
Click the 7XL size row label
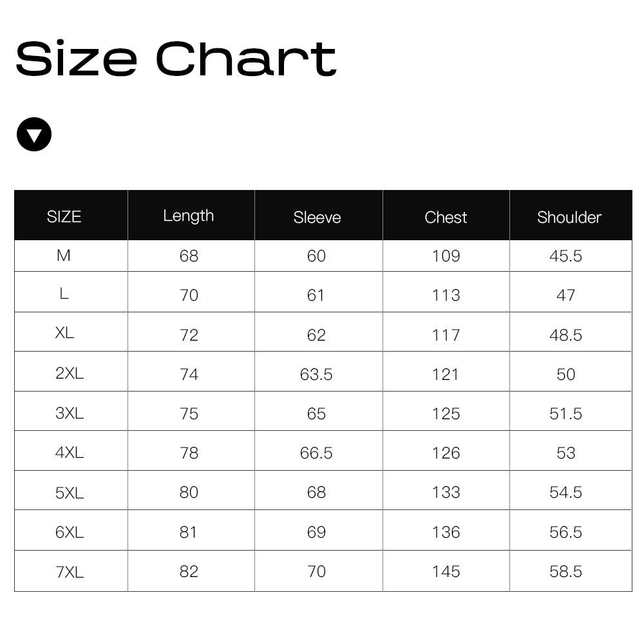point(70,572)
